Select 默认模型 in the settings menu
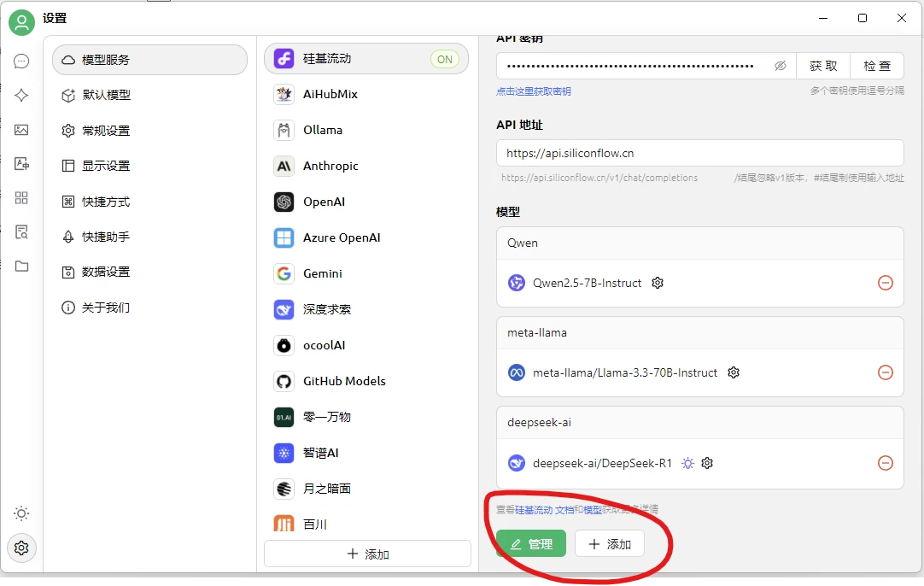The width and height of the screenshot is (924, 586). [x=106, y=95]
